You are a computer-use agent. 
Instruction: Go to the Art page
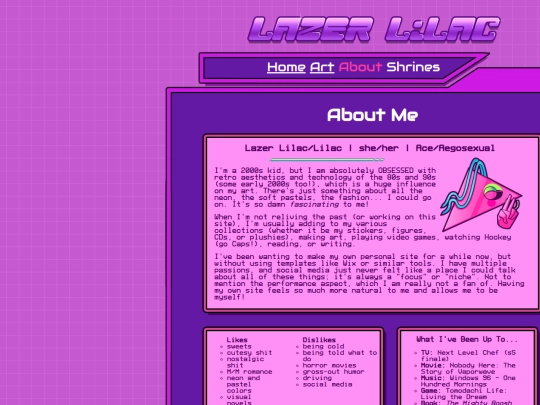click(322, 67)
